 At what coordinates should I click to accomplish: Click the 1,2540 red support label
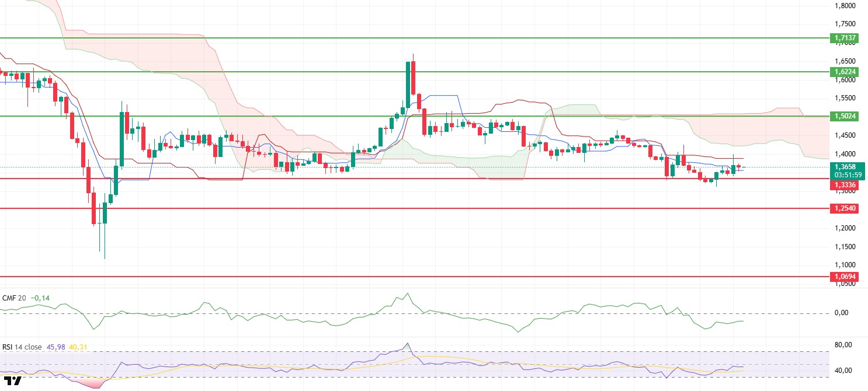(846, 208)
